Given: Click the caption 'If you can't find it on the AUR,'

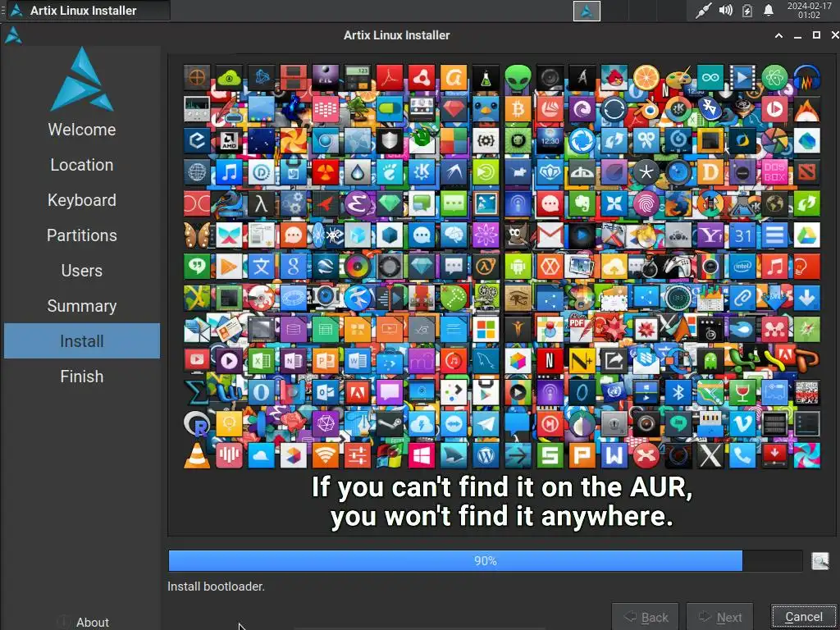Looking at the screenshot, I should point(502,487).
